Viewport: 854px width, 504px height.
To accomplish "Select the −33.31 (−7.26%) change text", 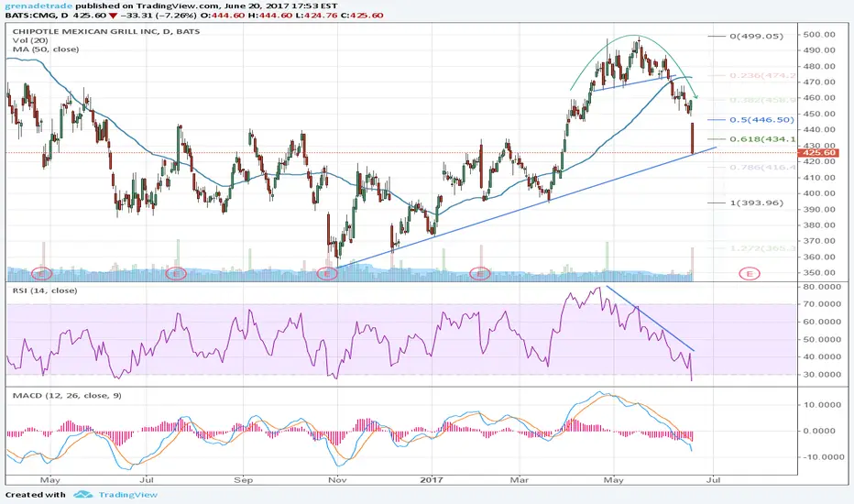I will [x=159, y=16].
